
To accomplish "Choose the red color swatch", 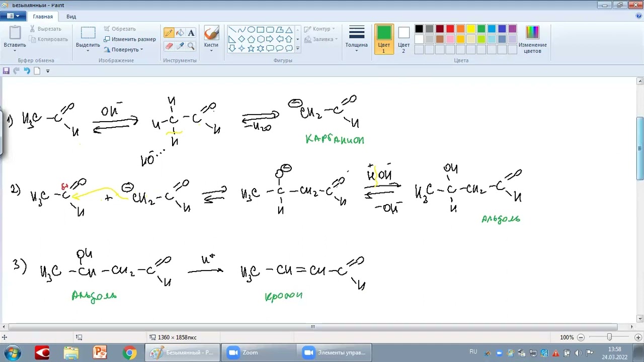I will coord(450,29).
